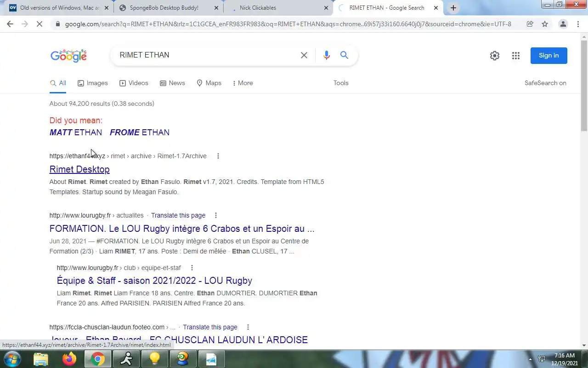Screen dimensions: 588x368
Task: Launch Firefox from the taskbar
Action: point(69,359)
